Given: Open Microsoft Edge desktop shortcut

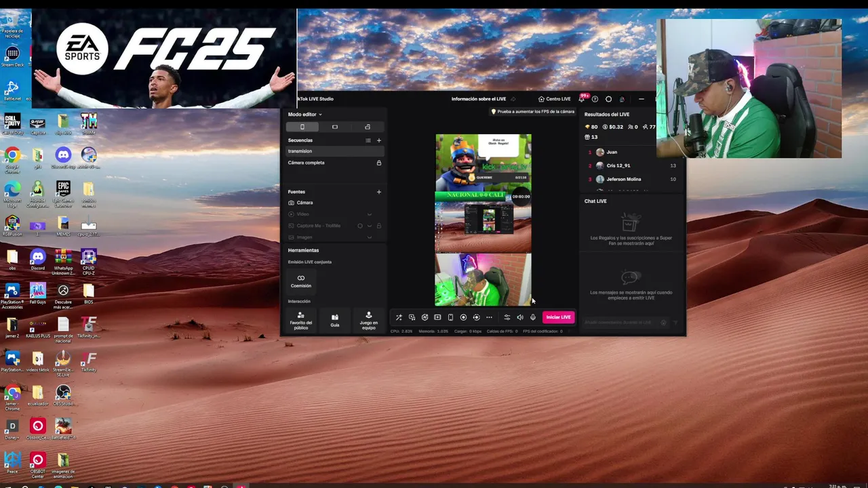Looking at the screenshot, I should 12,194.
